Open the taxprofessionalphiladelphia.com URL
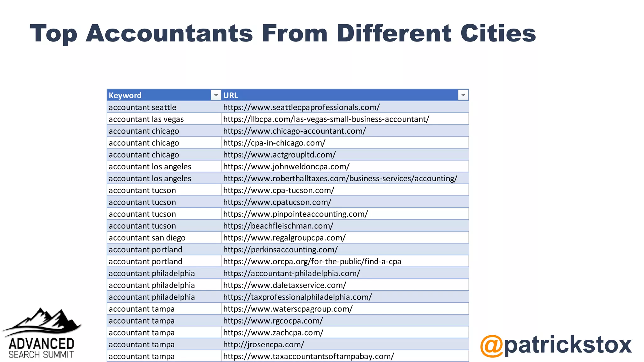644x362 pixels. [297, 297]
